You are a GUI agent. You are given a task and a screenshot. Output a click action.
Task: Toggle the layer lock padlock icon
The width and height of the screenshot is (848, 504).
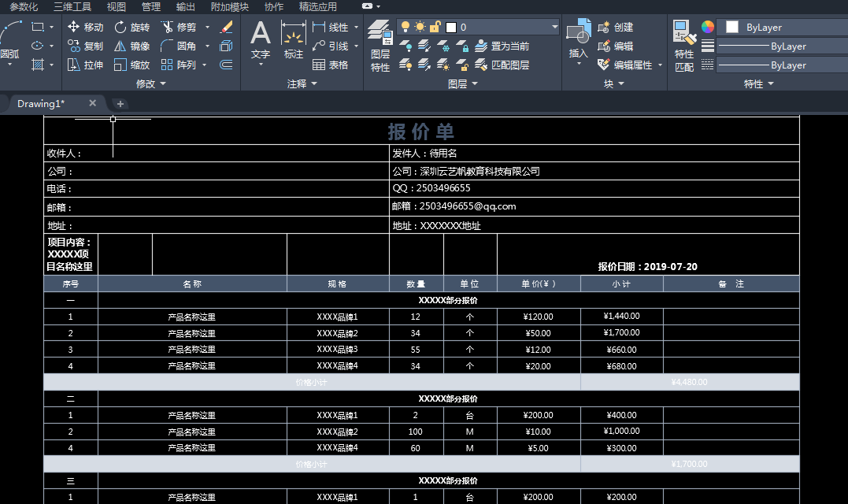435,27
